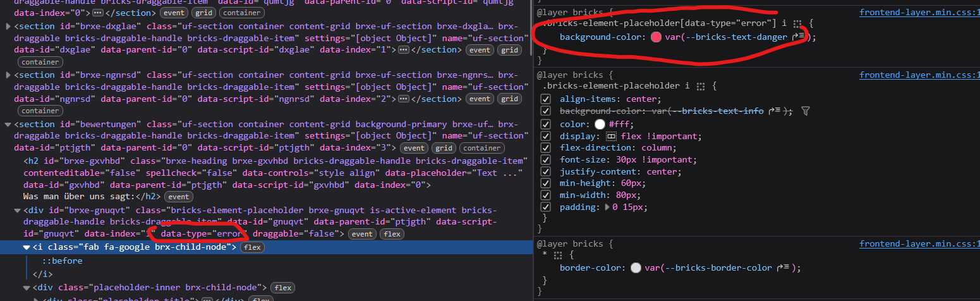Click specificity icon beside data-type error selector

pyautogui.click(x=797, y=23)
